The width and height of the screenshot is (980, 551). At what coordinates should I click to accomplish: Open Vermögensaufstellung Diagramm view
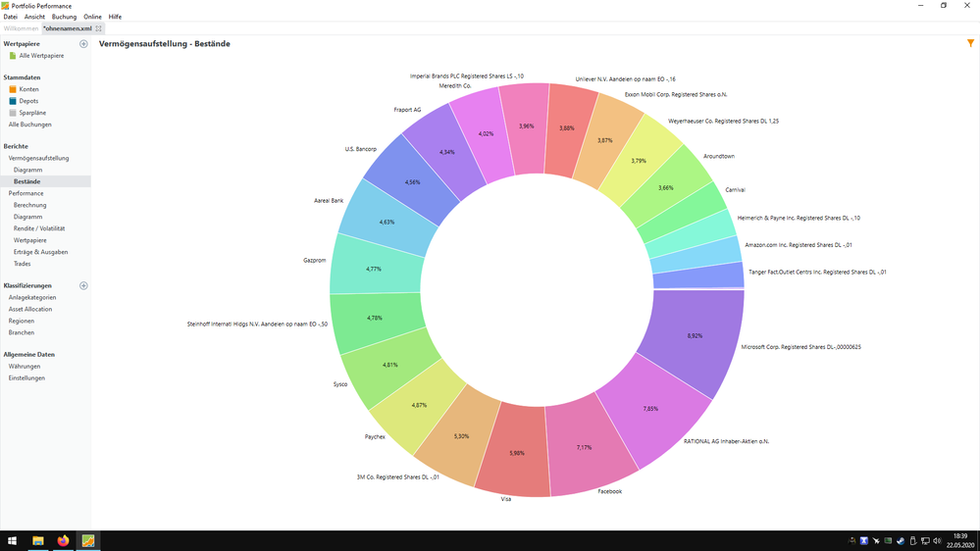click(27, 170)
